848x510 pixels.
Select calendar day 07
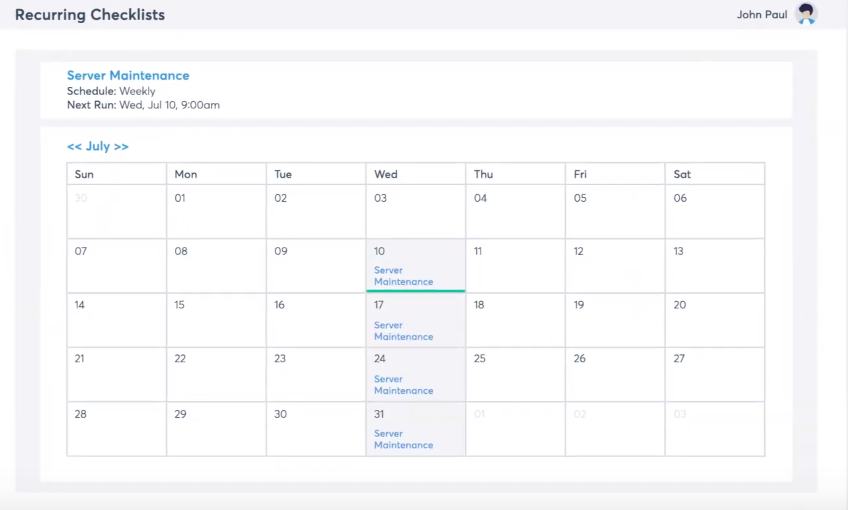pos(117,266)
